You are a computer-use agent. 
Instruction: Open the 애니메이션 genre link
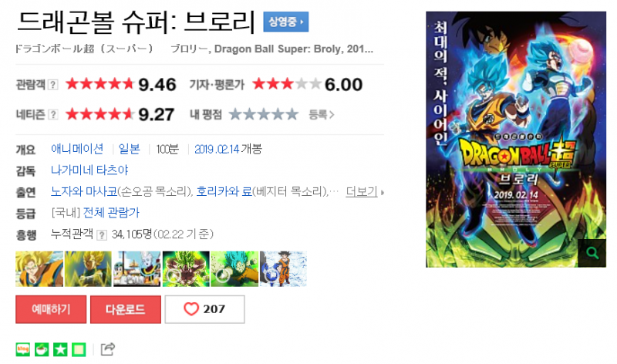click(77, 149)
